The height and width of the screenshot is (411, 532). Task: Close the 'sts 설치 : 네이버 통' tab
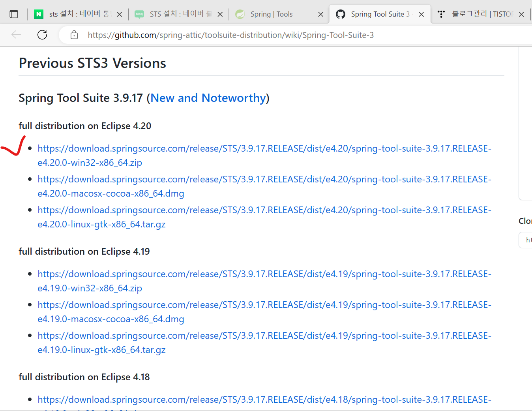tap(120, 14)
